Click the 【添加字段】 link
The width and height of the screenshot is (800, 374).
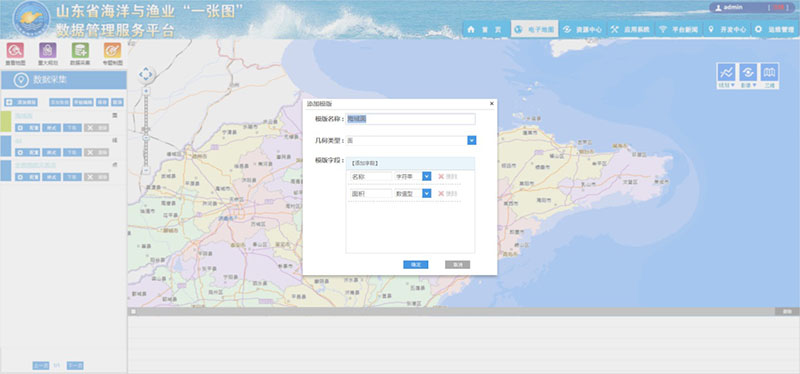[x=365, y=163]
